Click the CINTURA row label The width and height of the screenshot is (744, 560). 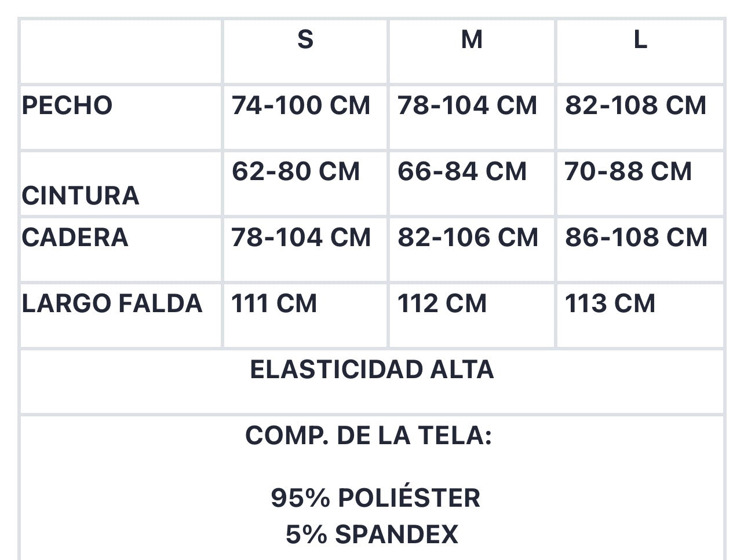pyautogui.click(x=81, y=196)
